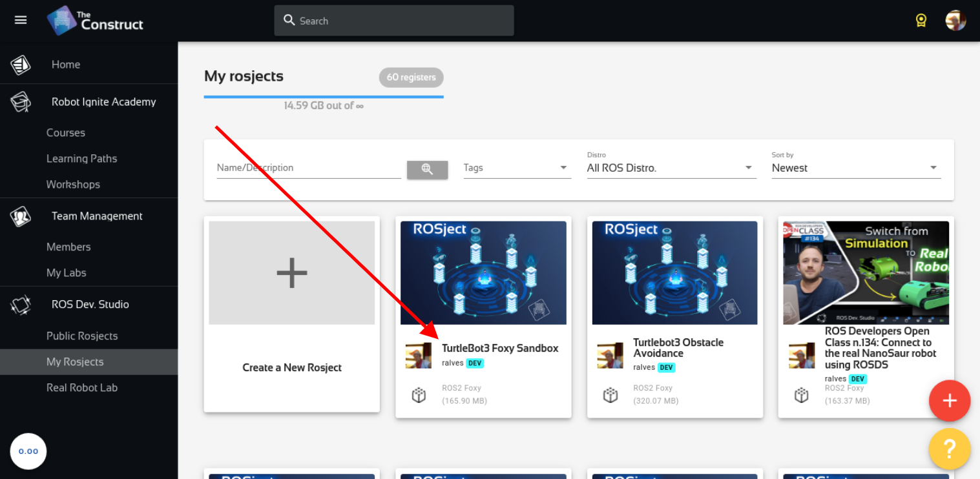Click DEV tag on TurtleBot3 Foxy Sandbox
Image resolution: width=980 pixels, height=479 pixels.
pyautogui.click(x=475, y=363)
